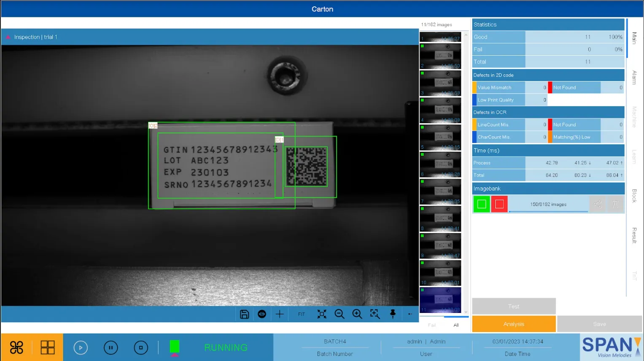
Task: Select the zoom-to-region tool
Action: point(375,314)
